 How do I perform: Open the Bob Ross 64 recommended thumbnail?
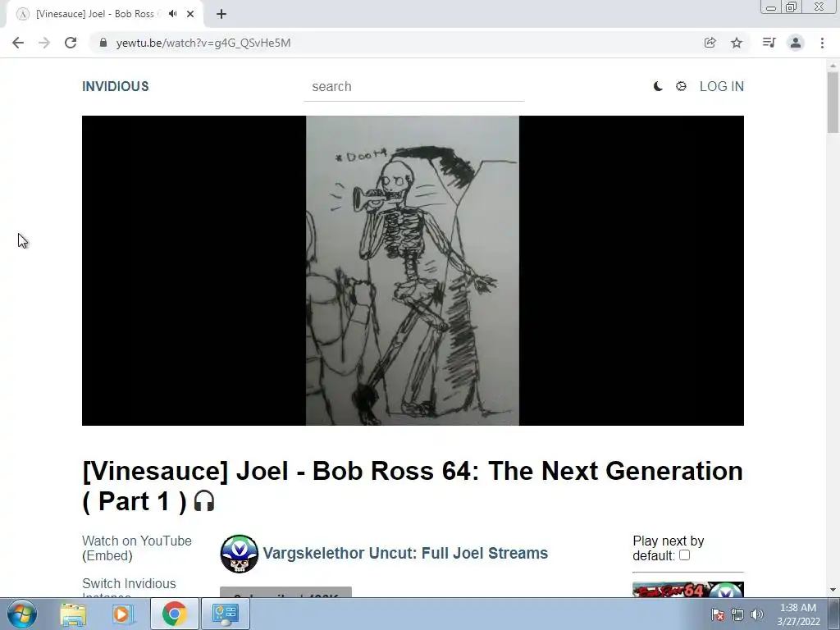[x=688, y=590]
